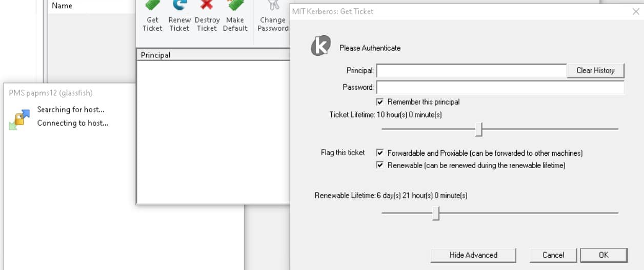Viewport: 644px width, 270px height.
Task: Uncheck Remember this principal
Action: 380,101
